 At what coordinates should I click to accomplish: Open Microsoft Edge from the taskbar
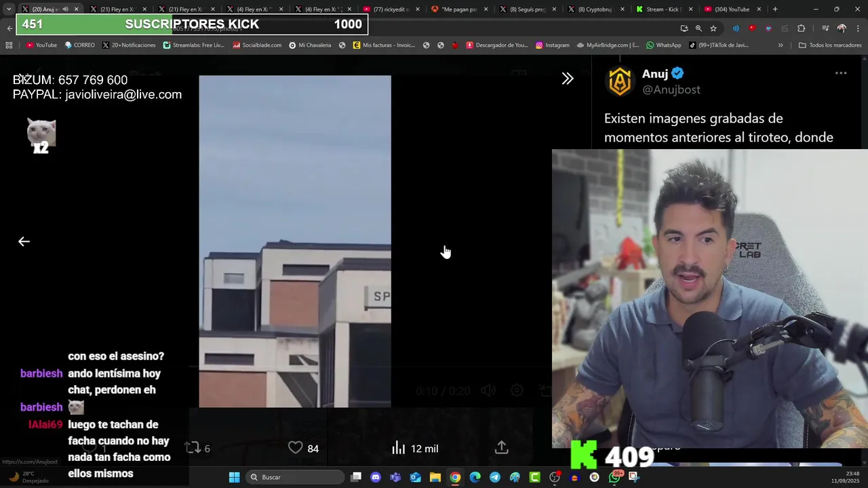point(475,477)
